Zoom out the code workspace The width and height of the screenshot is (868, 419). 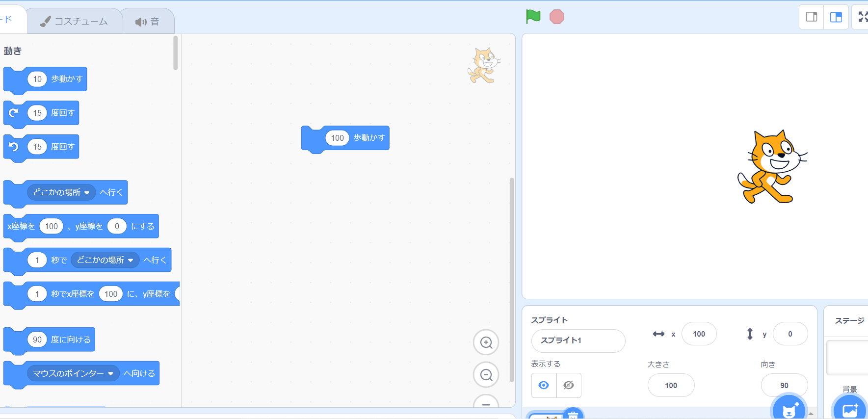click(x=486, y=375)
